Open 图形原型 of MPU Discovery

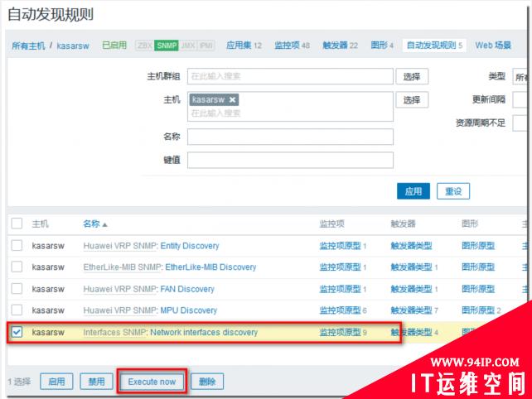(x=478, y=310)
